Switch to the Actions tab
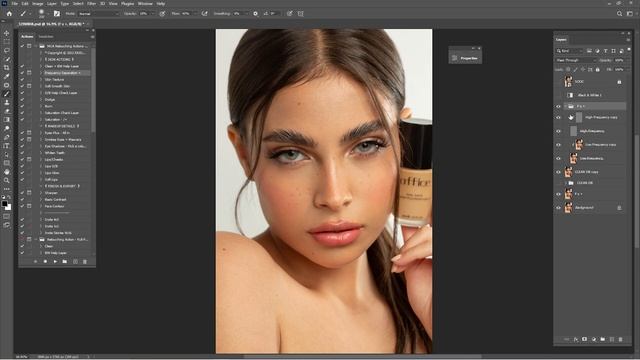Screen dimensions: 640x360 click(27, 36)
